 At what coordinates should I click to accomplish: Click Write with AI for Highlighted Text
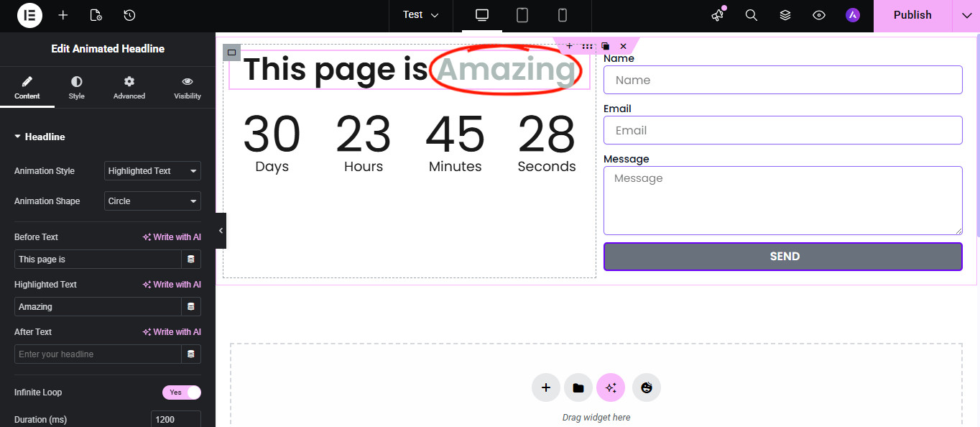172,285
